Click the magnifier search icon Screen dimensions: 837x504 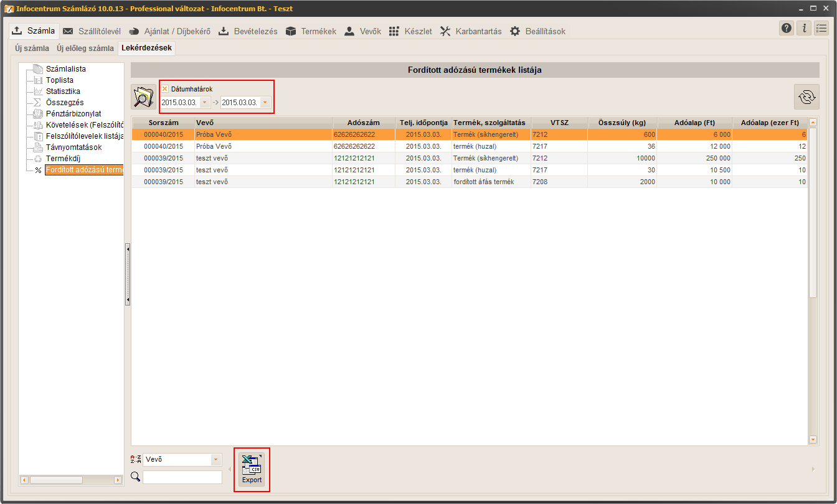(136, 477)
